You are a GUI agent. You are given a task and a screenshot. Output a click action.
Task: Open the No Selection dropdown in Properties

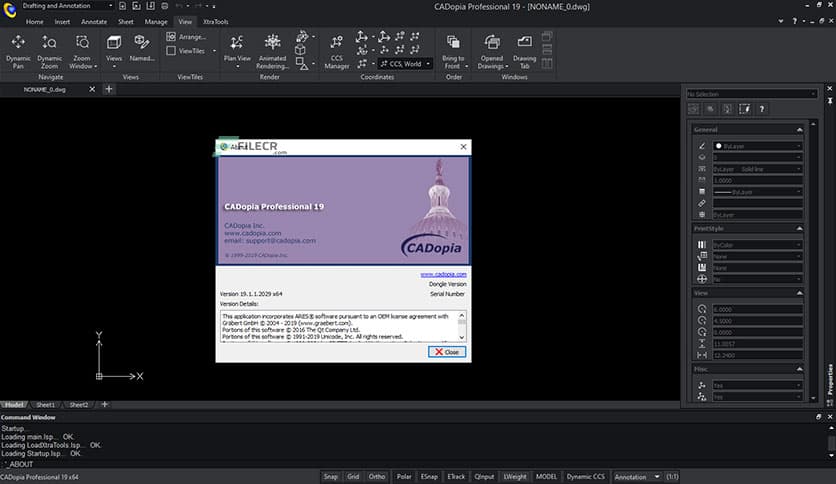coord(751,94)
